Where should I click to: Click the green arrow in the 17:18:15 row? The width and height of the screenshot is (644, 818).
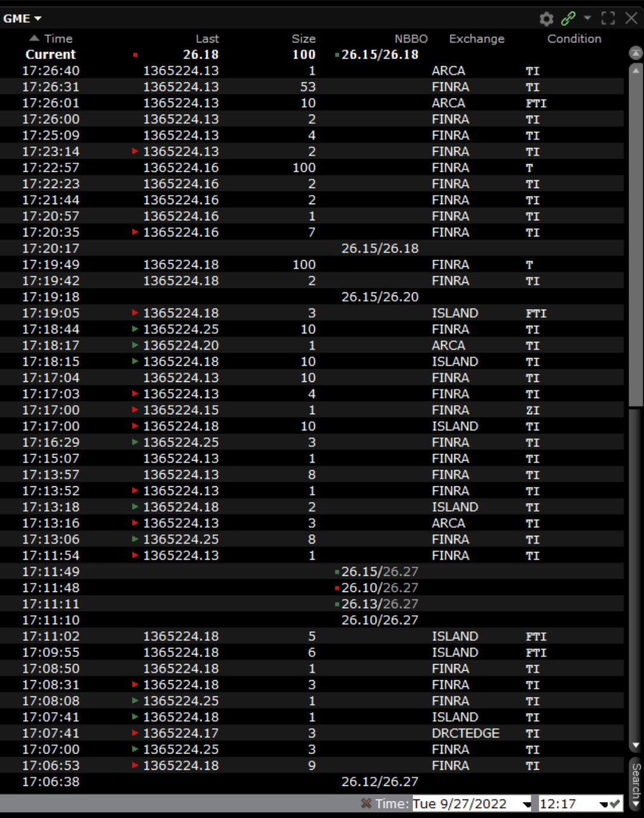135,361
